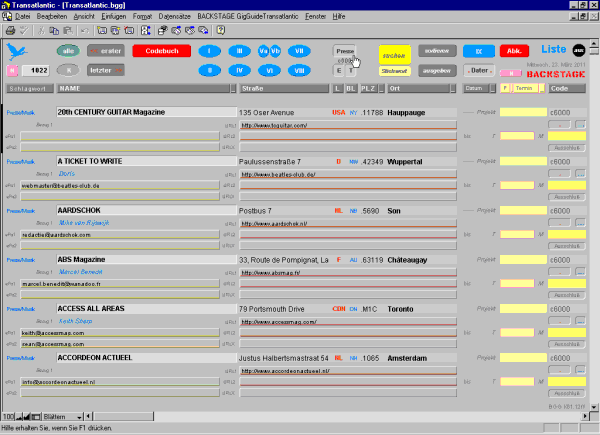Jump to first record with erster button

[x=106, y=51]
